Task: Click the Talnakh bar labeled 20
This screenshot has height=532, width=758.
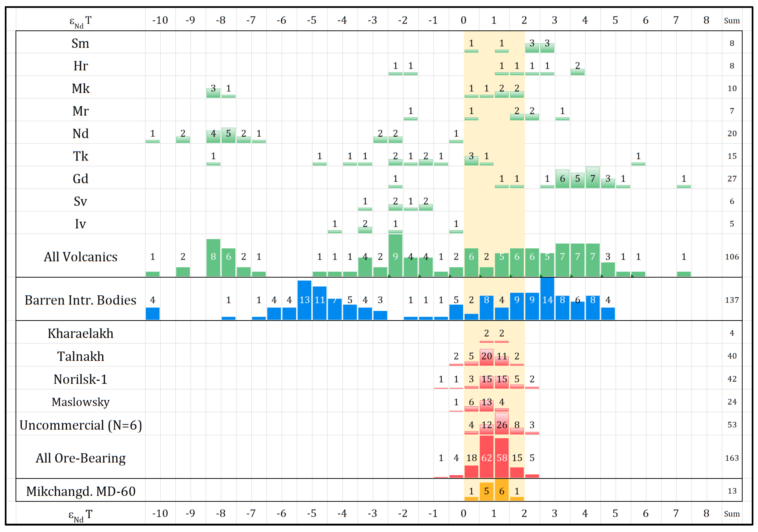Action: 486,357
